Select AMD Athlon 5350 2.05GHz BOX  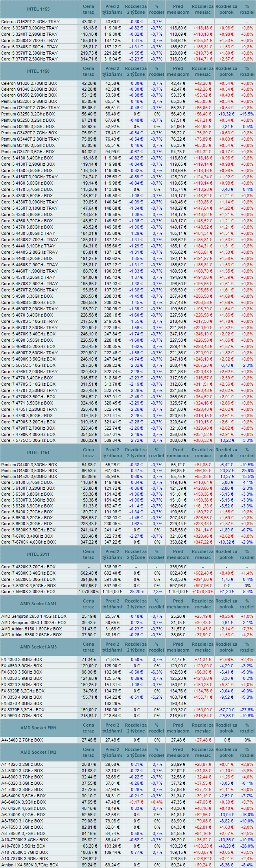(31, 635)
